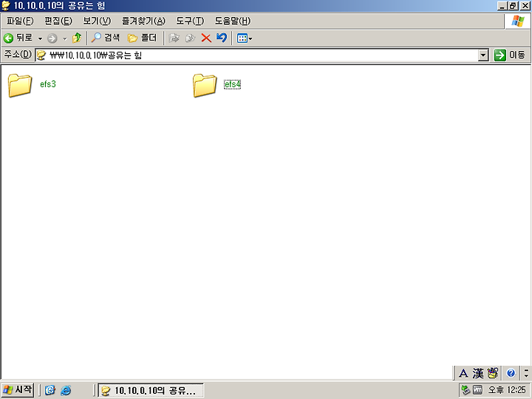Toggle the 폴더 folders pane
This screenshot has height=399, width=532.
coord(142,38)
